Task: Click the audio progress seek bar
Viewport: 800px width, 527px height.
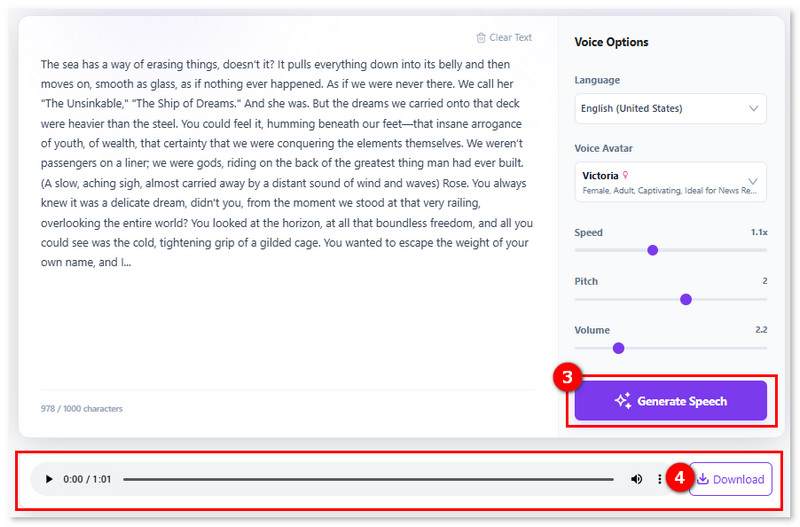Action: 368,480
